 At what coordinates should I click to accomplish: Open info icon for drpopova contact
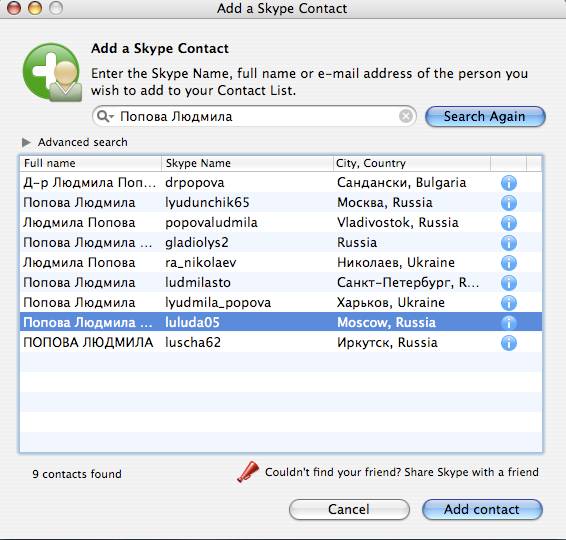coord(509,183)
